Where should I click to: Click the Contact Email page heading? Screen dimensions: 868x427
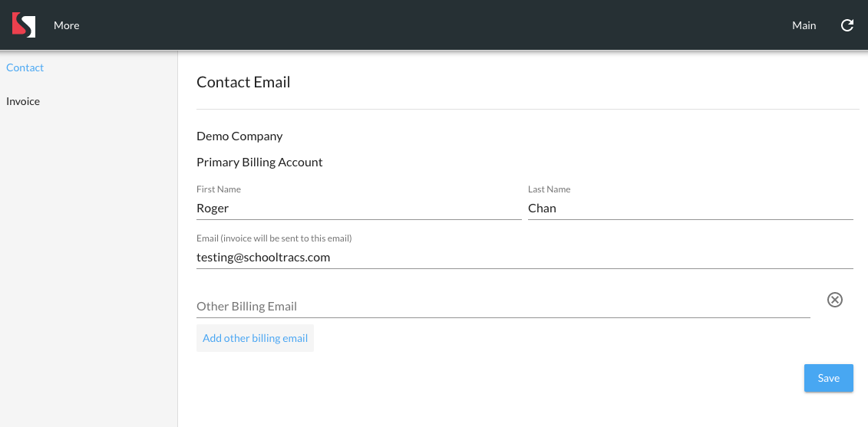click(243, 82)
